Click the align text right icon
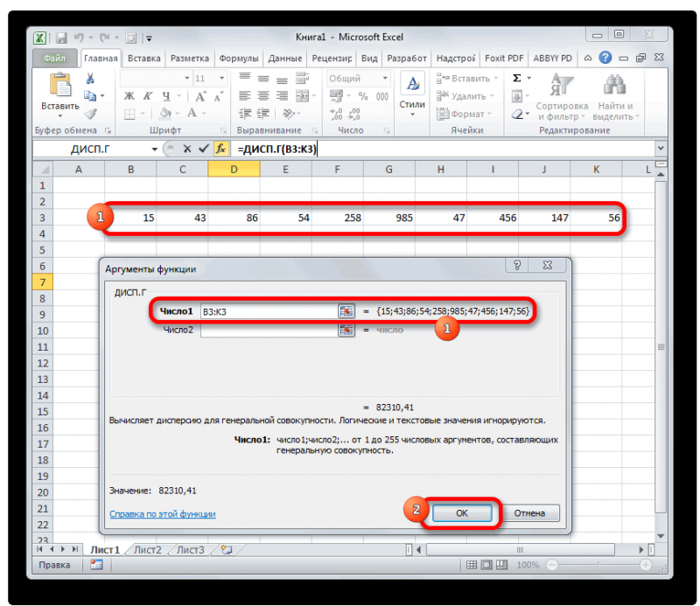Image resolution: width=700 pixels, height=606 pixels. click(282, 96)
